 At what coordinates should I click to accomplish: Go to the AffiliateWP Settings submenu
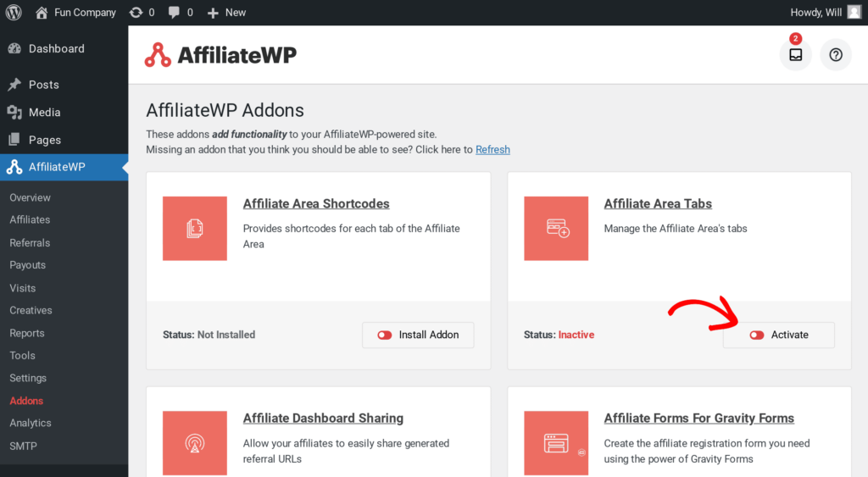click(x=28, y=378)
